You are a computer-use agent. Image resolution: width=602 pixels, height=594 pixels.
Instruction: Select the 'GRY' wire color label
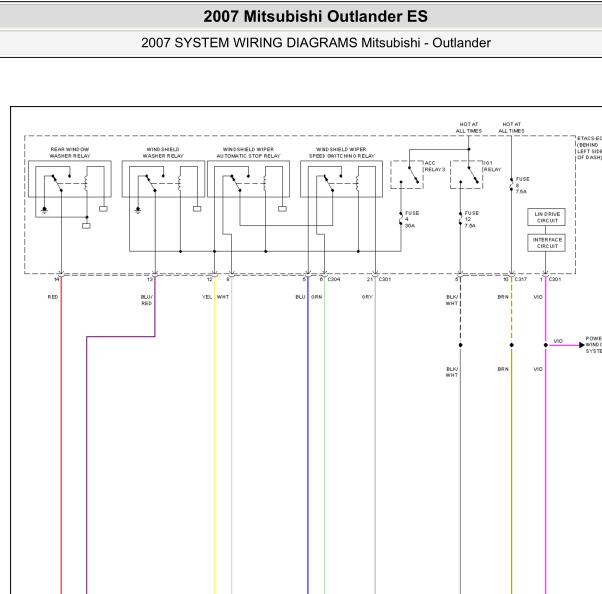367,297
